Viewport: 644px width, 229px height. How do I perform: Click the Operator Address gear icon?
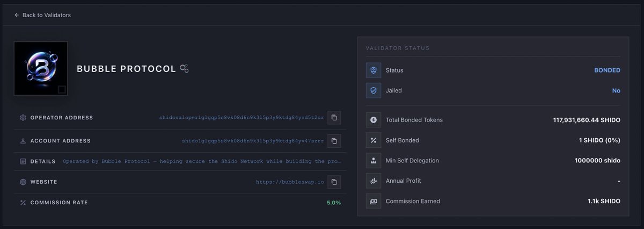coord(23,118)
